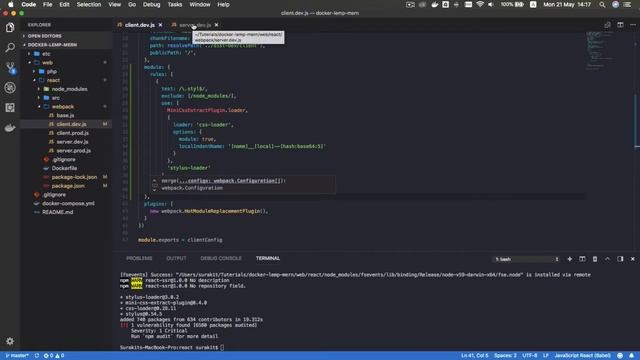Viewport: 640px width, 360px height.
Task: Open the Debug menu
Action: click(151, 4)
